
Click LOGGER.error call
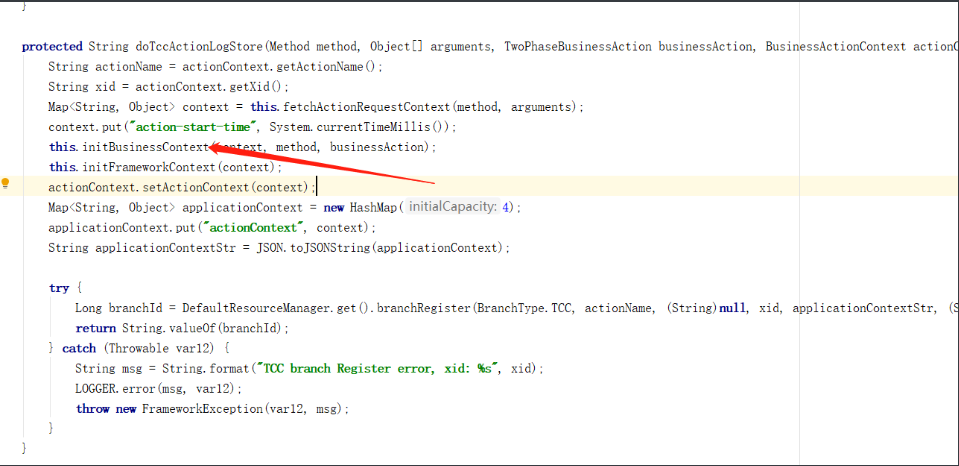(x=116, y=389)
